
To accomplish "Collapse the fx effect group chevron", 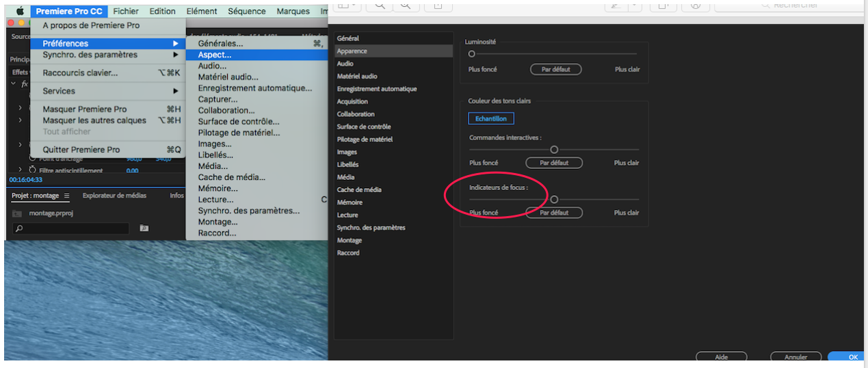I will click(13, 83).
